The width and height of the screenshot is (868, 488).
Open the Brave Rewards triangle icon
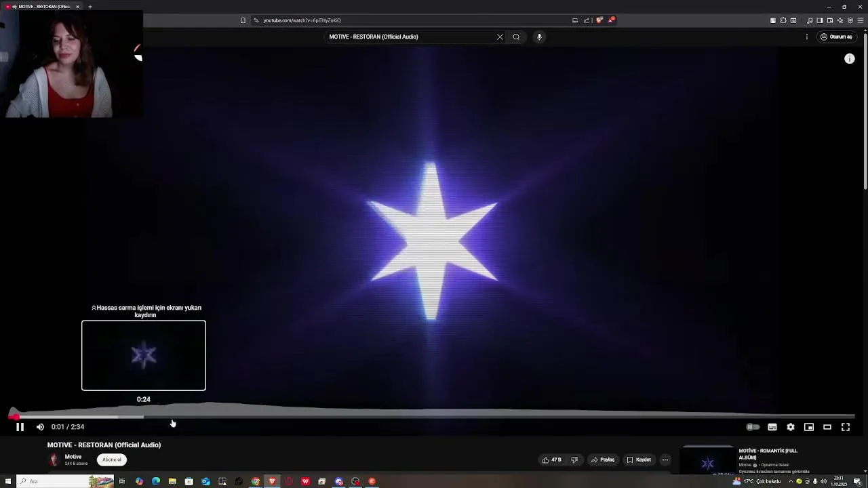click(612, 20)
